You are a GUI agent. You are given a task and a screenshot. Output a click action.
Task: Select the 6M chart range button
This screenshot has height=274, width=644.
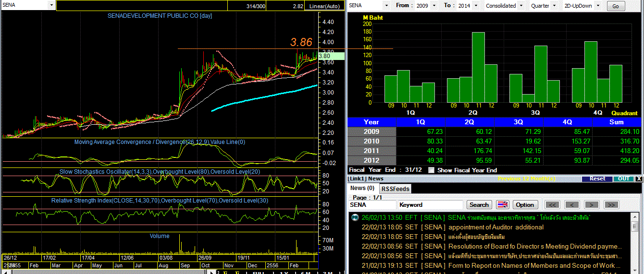coord(306,272)
